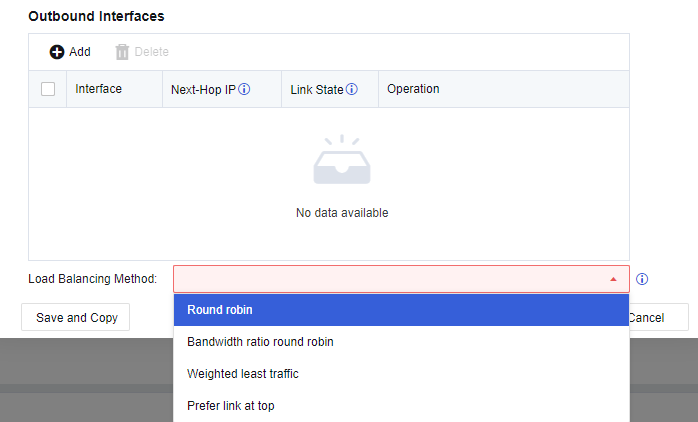This screenshot has height=422, width=698.
Task: Click the plus icon beside Add
Action: 57,52
